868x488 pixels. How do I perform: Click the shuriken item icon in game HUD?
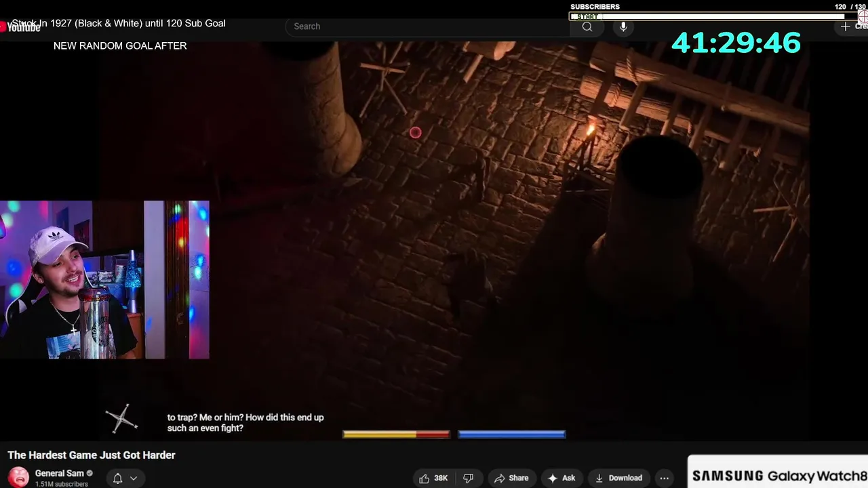tap(122, 419)
